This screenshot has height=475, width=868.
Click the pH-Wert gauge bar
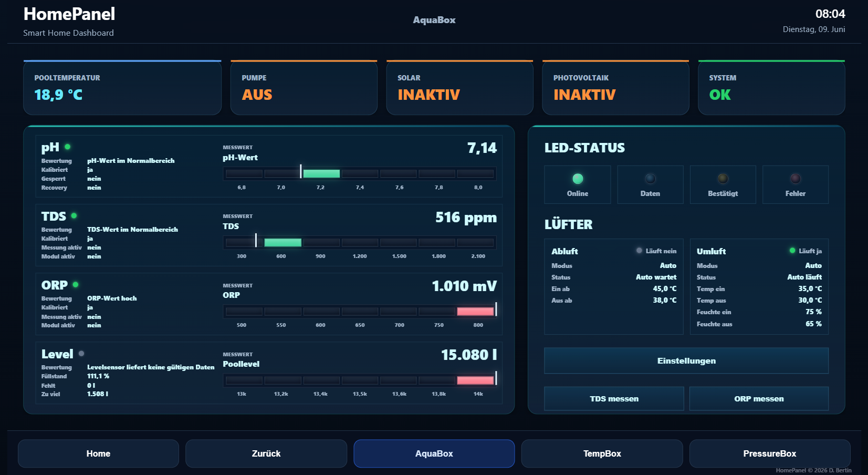click(x=360, y=173)
